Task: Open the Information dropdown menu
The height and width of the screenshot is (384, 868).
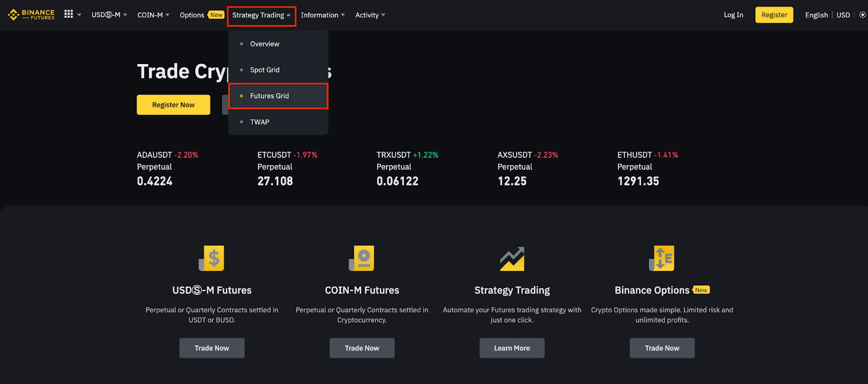Action: click(x=323, y=15)
